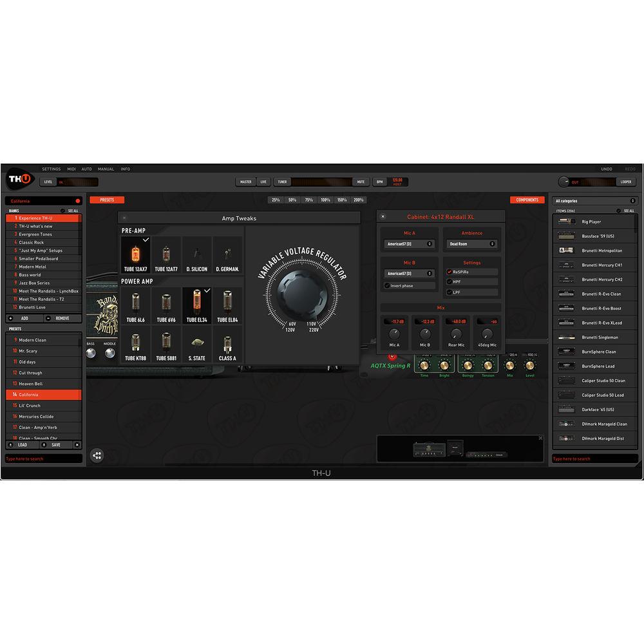This screenshot has width=644, height=644.
Task: Open the All categories dropdown
Action: (x=592, y=200)
